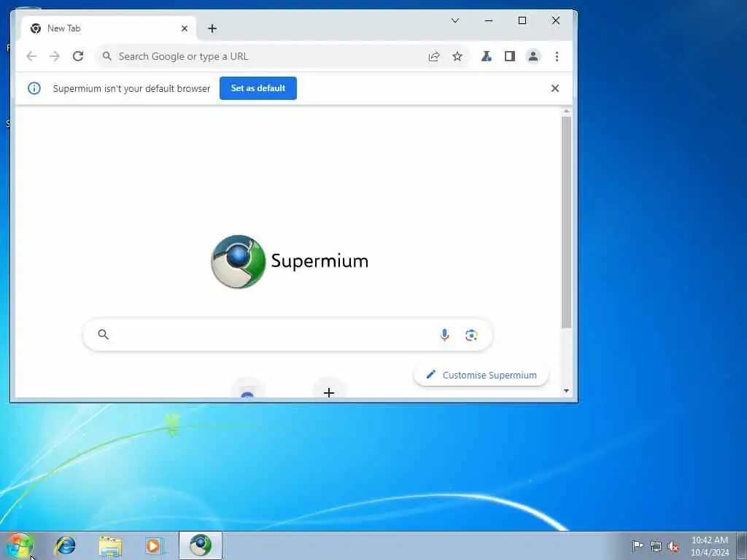Dismiss the default browser infobar
Viewport: 747px width, 560px height.
point(555,88)
